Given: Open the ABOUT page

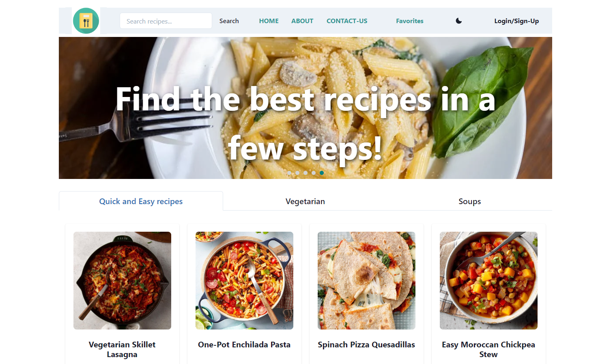Looking at the screenshot, I should click(x=302, y=21).
